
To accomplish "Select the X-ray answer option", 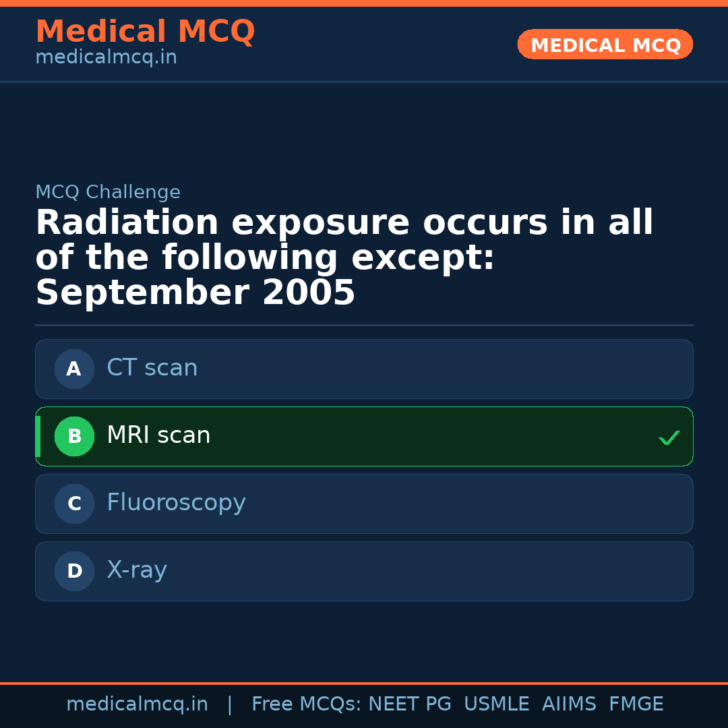I will coord(364,571).
